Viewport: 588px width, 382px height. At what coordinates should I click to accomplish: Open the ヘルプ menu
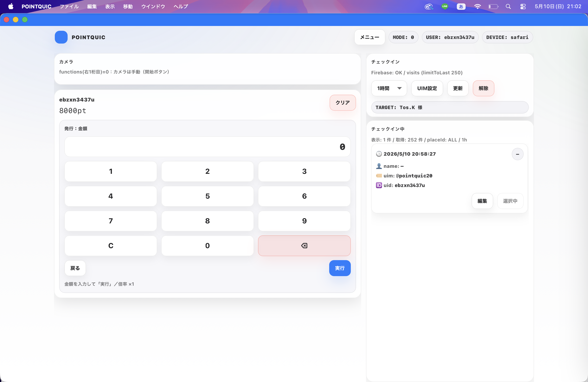tap(181, 6)
